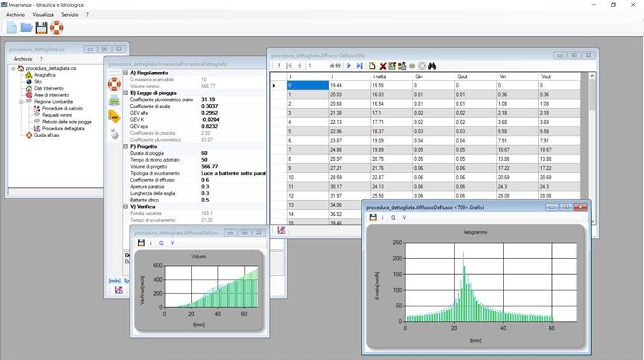Click the lifebuoy help icon in main toolbar
Image resolution: width=644 pixels, height=360 pixels.
[57, 28]
